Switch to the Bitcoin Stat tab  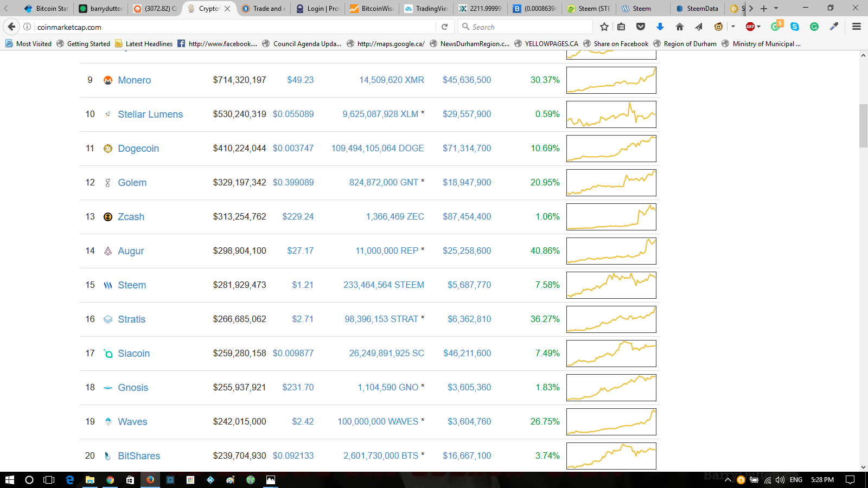pyautogui.click(x=46, y=8)
